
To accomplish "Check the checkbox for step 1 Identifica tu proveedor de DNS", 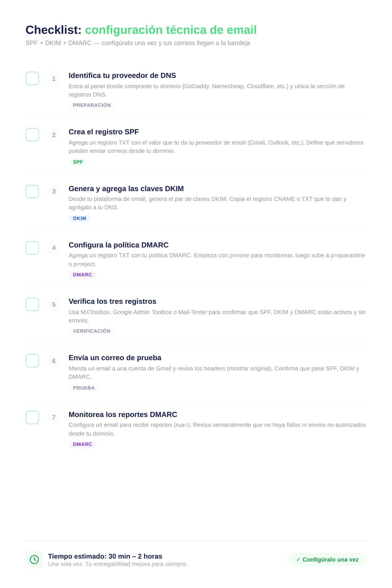I will [32, 78].
